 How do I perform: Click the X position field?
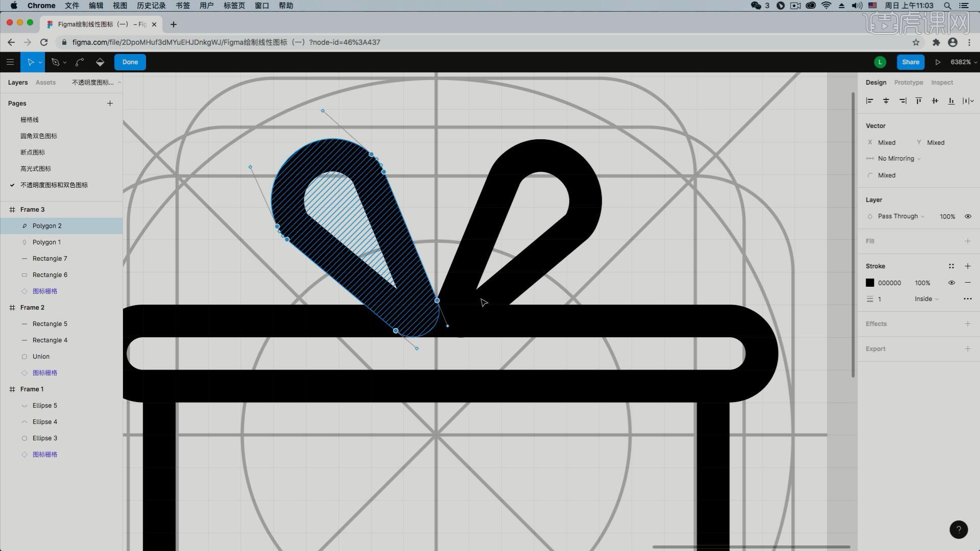click(x=887, y=143)
